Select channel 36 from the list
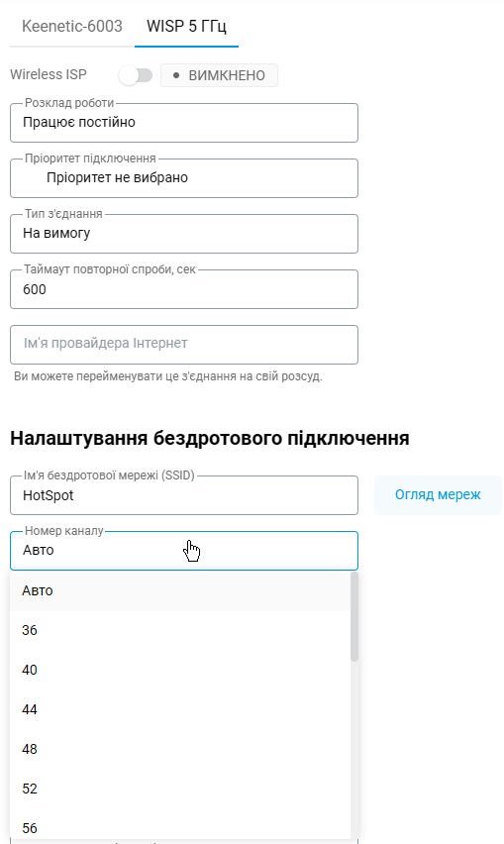This screenshot has width=504, height=844. (x=179, y=630)
